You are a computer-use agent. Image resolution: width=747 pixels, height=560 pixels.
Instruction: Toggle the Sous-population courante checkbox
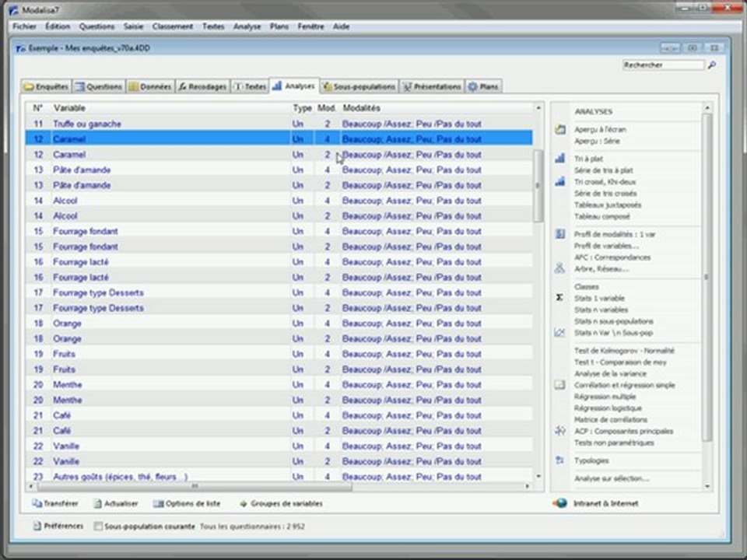click(98, 527)
